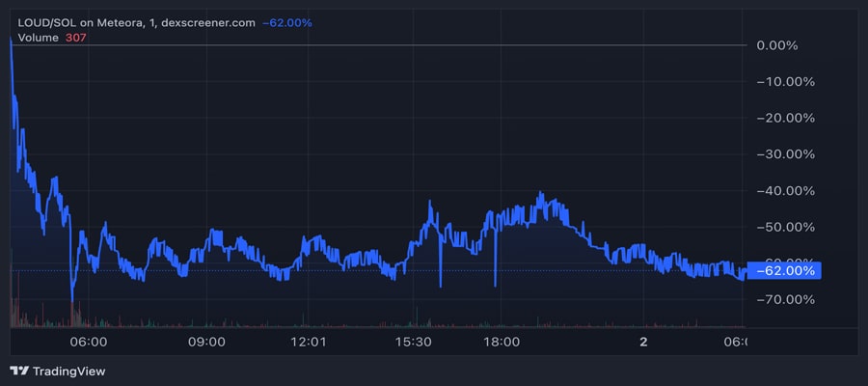
Task: Click the −50.00% price axis label
Action: (x=785, y=227)
